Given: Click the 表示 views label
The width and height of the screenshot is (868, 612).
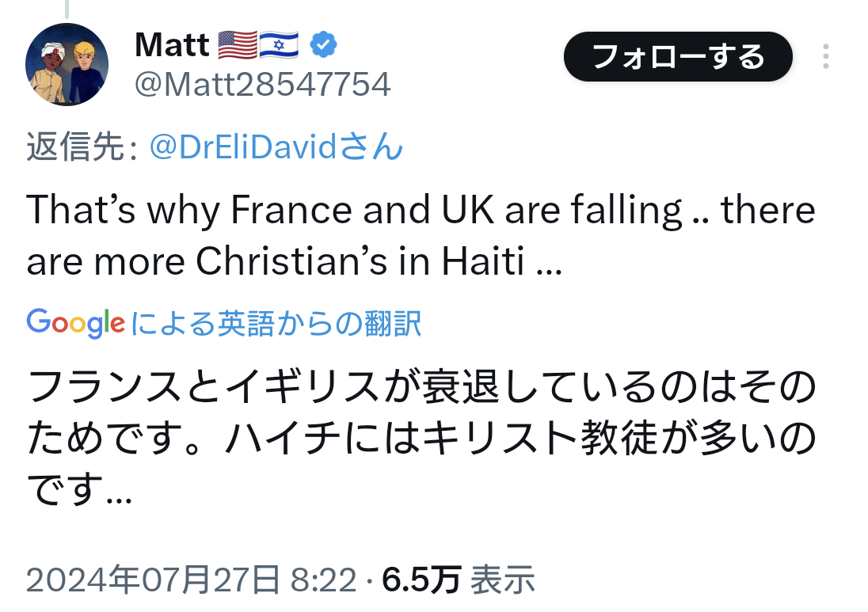Looking at the screenshot, I should [x=503, y=581].
